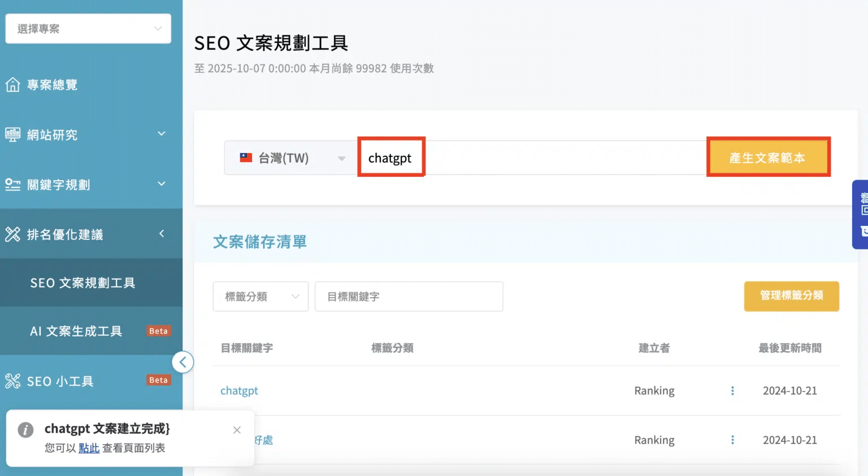The height and width of the screenshot is (476, 868).
Task: Open three-dot menu for chatgpt row
Action: tap(732, 391)
